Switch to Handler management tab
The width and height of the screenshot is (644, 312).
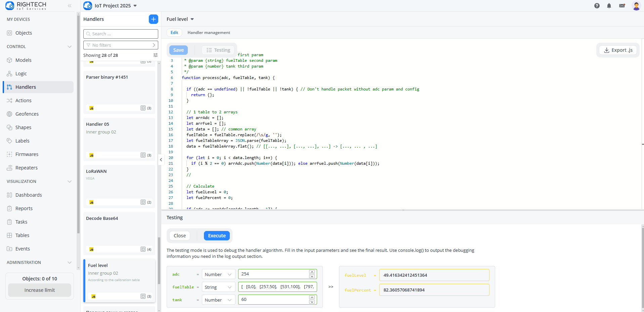(209, 33)
